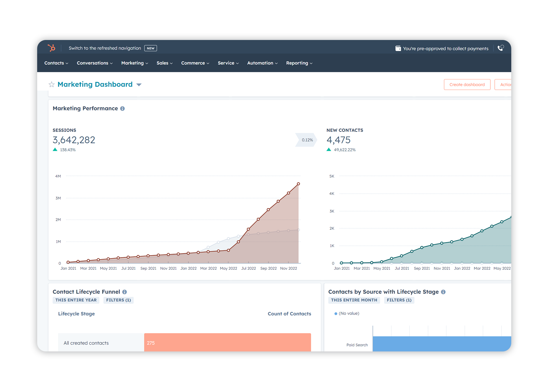Show info for Marketing Performance
This screenshot has height=392, width=549.
click(122, 109)
